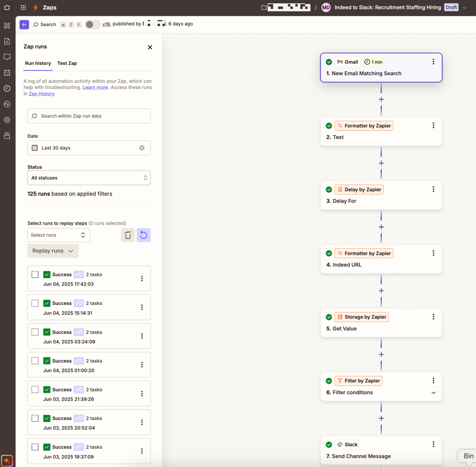
Task: Open the comments icon in sidebar
Action: coord(7,57)
